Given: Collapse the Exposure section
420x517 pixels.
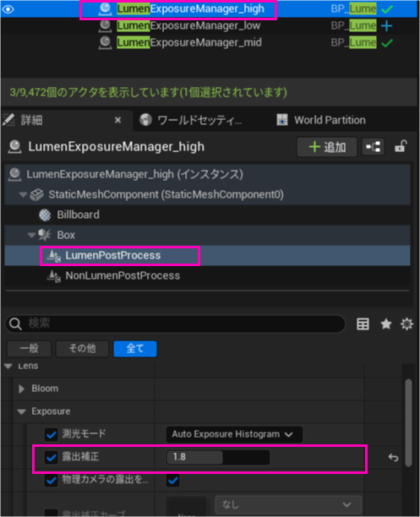Looking at the screenshot, I should 22,411.
